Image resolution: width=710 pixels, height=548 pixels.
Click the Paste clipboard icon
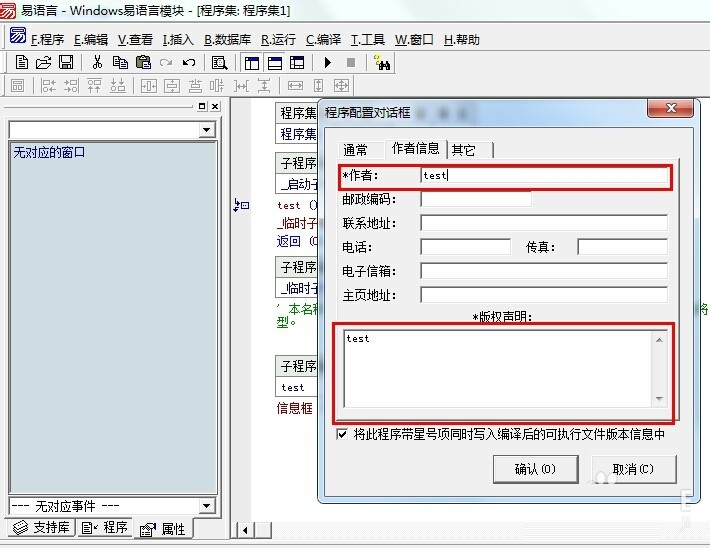coord(143,62)
